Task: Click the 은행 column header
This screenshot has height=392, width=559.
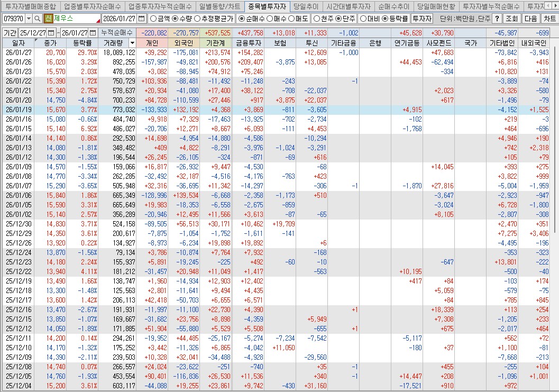Action: [375, 43]
